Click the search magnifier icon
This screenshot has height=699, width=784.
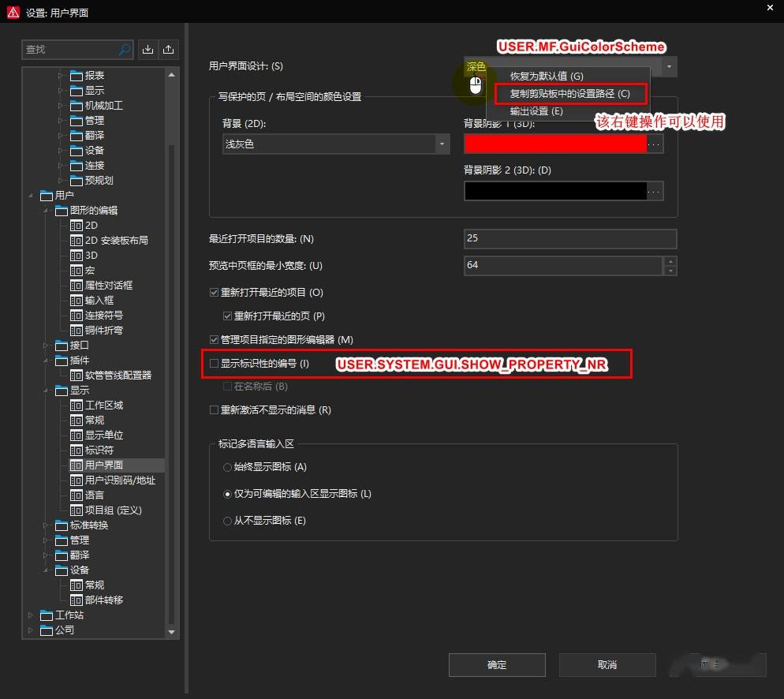pyautogui.click(x=125, y=49)
